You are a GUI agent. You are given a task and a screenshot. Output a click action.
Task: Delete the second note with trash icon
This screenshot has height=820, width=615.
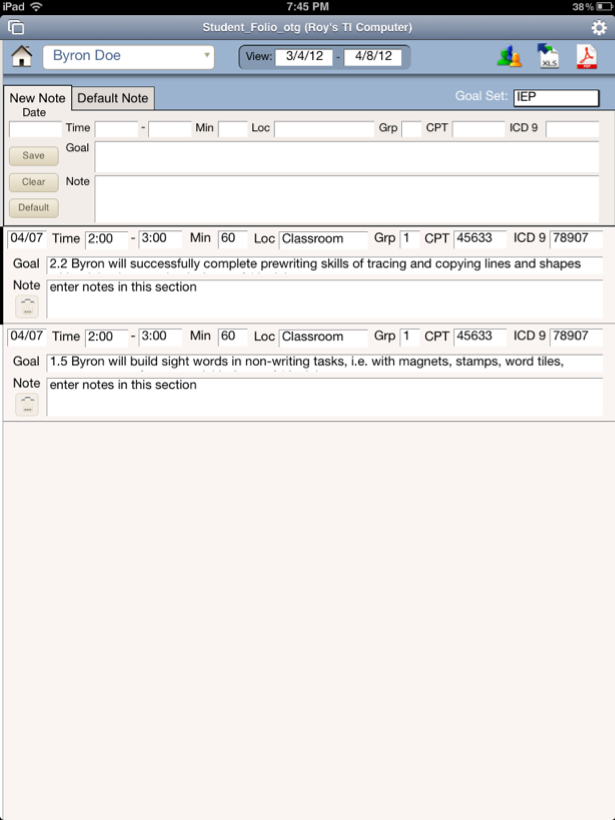pos(27,404)
